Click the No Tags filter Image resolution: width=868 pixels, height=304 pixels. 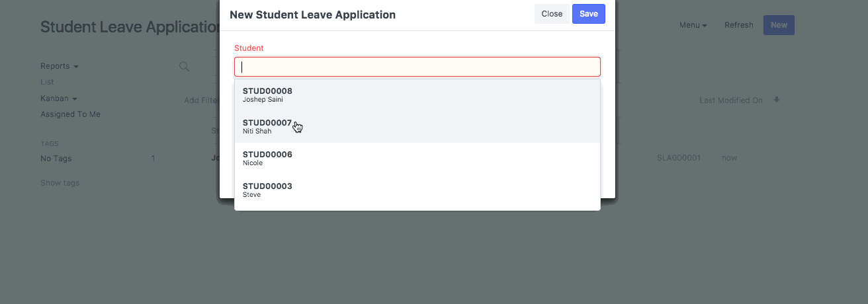[56, 159]
